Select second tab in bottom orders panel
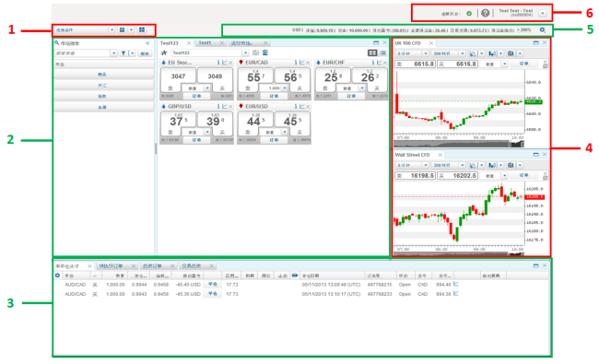Viewport: 599px width, 364px height. point(112,265)
